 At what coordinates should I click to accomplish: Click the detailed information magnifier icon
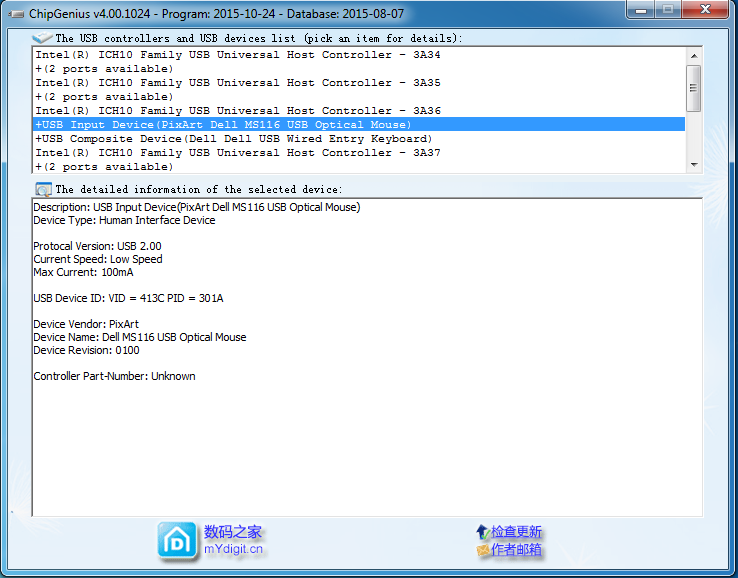coord(43,189)
